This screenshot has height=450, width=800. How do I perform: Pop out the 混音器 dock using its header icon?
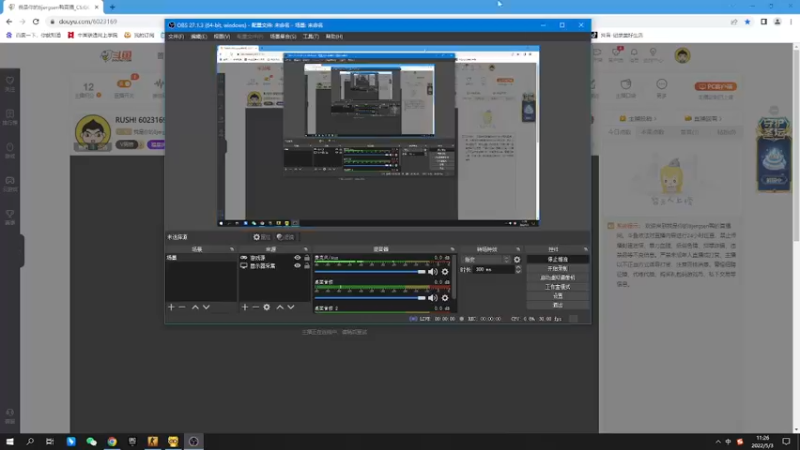[452, 249]
